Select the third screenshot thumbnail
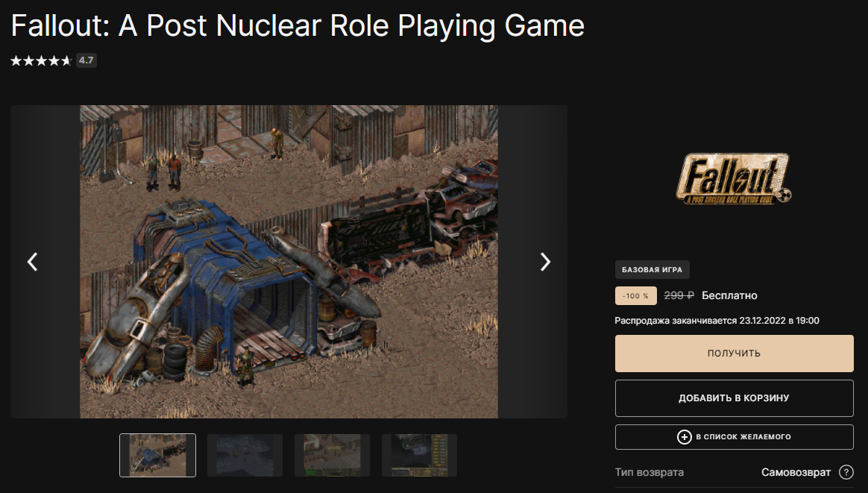868x493 pixels. (332, 455)
